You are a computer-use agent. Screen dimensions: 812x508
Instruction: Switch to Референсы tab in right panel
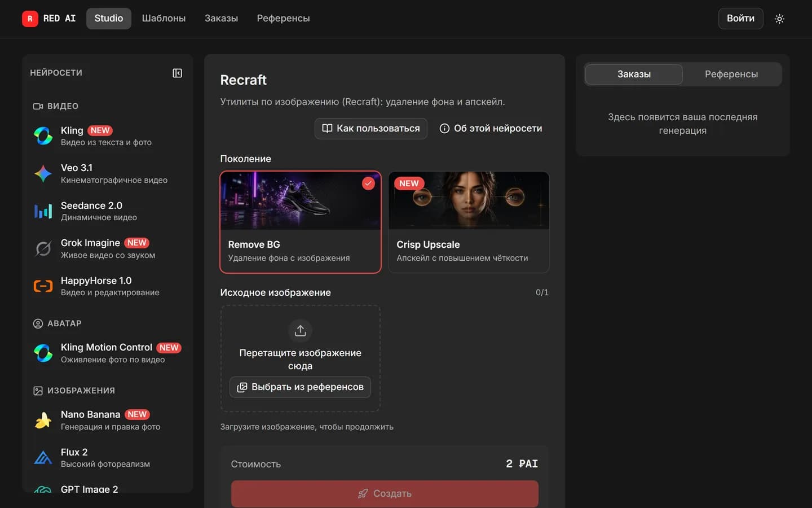[731, 74]
